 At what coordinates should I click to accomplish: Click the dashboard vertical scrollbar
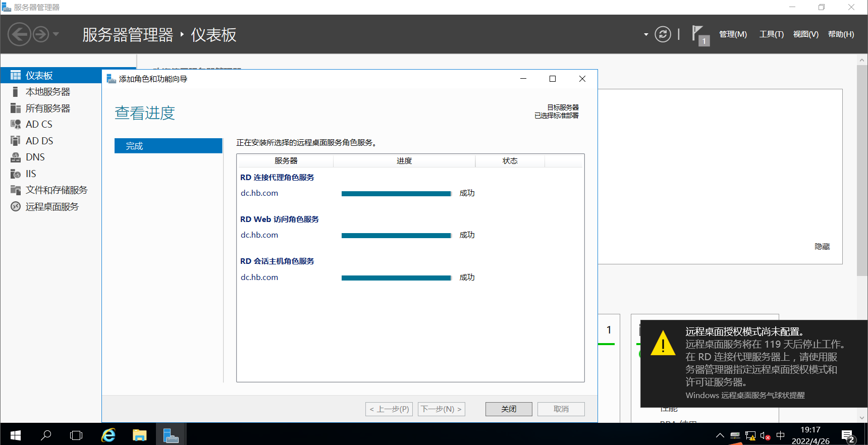[862, 171]
